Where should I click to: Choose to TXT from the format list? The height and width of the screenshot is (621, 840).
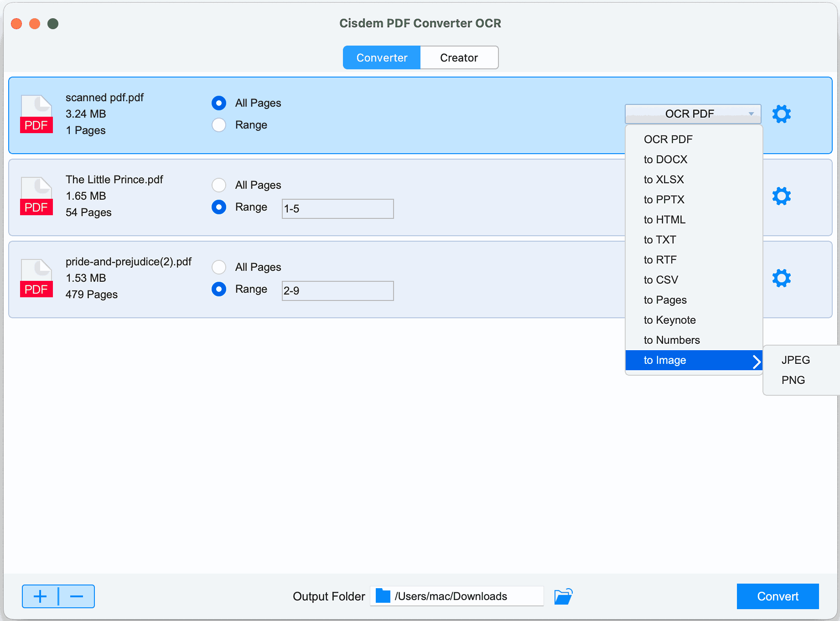point(694,240)
